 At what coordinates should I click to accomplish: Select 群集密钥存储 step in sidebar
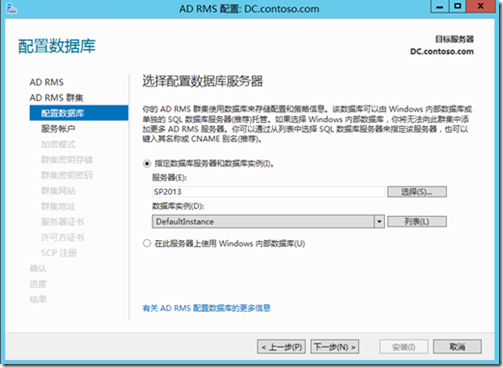tap(67, 160)
